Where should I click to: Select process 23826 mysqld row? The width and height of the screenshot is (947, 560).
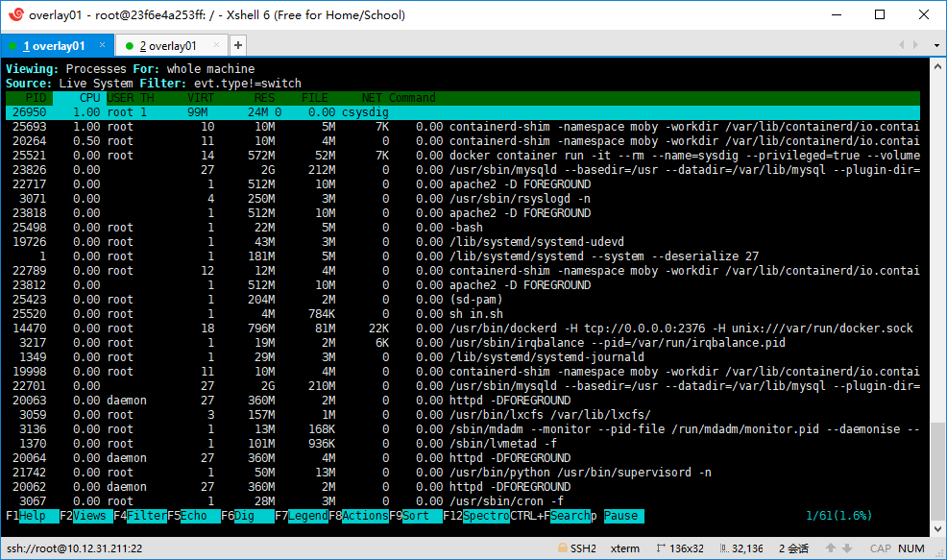point(463,170)
